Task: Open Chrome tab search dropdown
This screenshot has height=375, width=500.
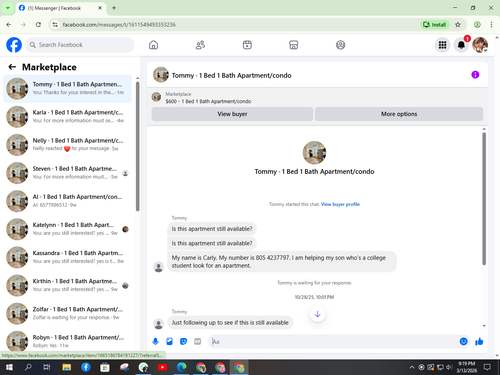Action: 7,8
